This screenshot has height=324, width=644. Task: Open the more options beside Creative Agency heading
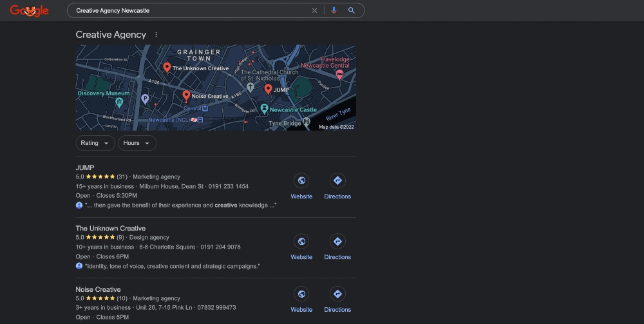[x=156, y=35]
